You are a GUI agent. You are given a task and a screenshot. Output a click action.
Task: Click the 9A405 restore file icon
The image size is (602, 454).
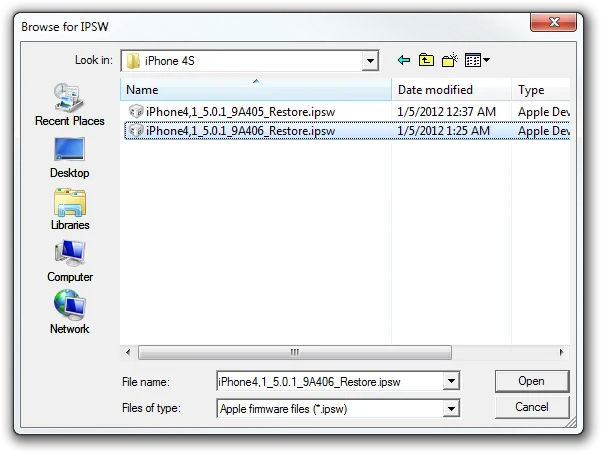(136, 112)
